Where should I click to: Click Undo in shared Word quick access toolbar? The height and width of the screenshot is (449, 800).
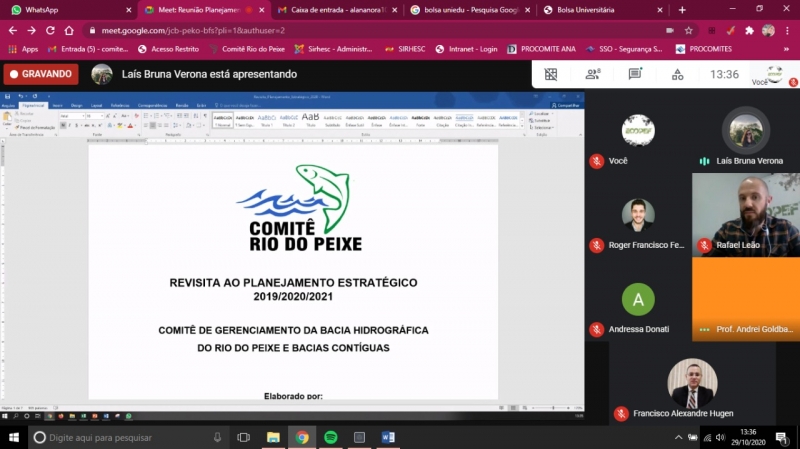point(20,96)
